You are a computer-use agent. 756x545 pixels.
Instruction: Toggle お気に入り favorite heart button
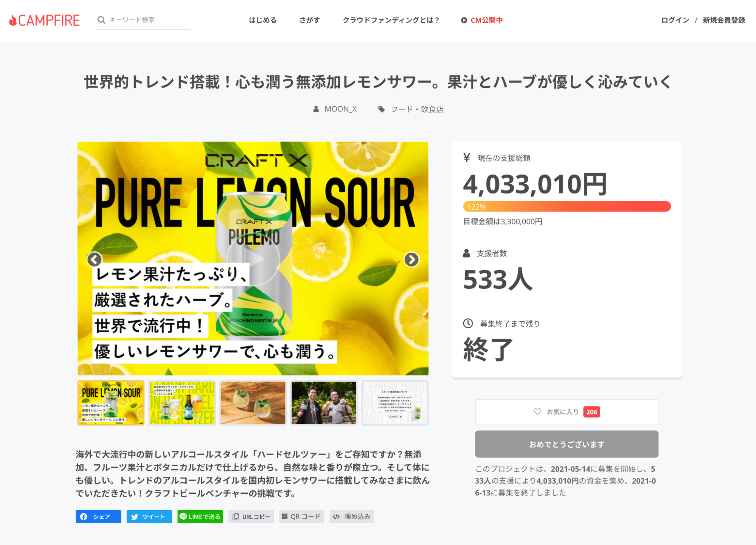[567, 412]
